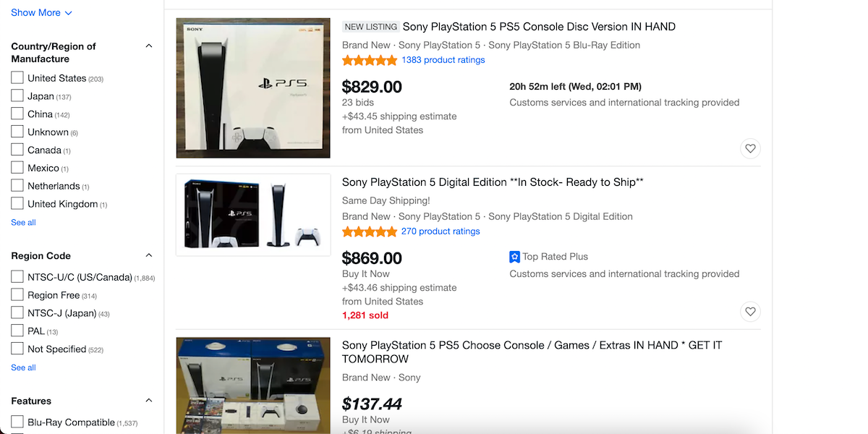
Task: Tick the Region Free checkbox
Action: tap(17, 295)
